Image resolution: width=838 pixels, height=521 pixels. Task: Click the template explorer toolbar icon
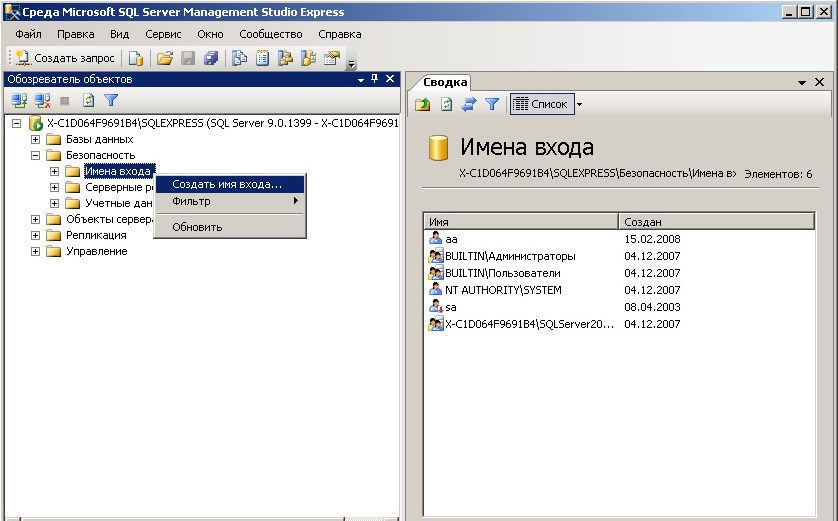tap(308, 58)
